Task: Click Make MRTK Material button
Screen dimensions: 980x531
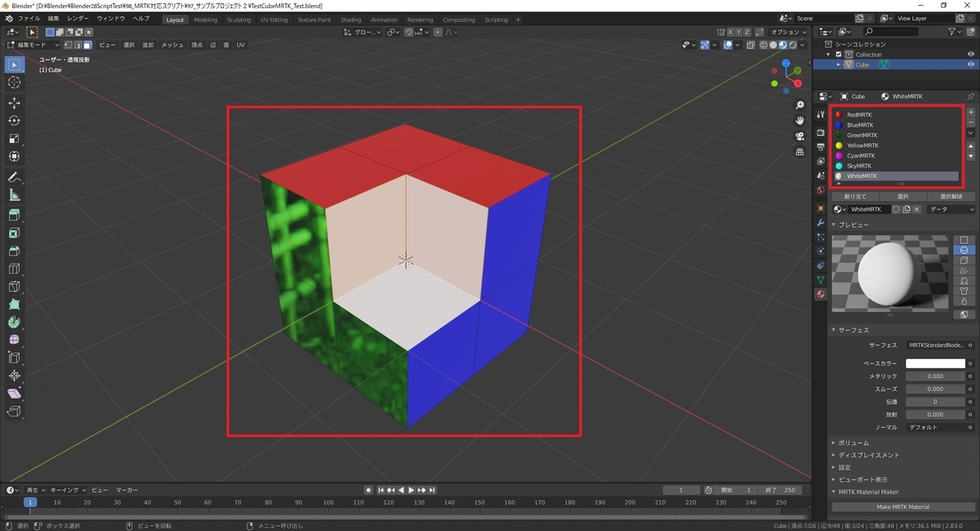Action: pos(902,507)
